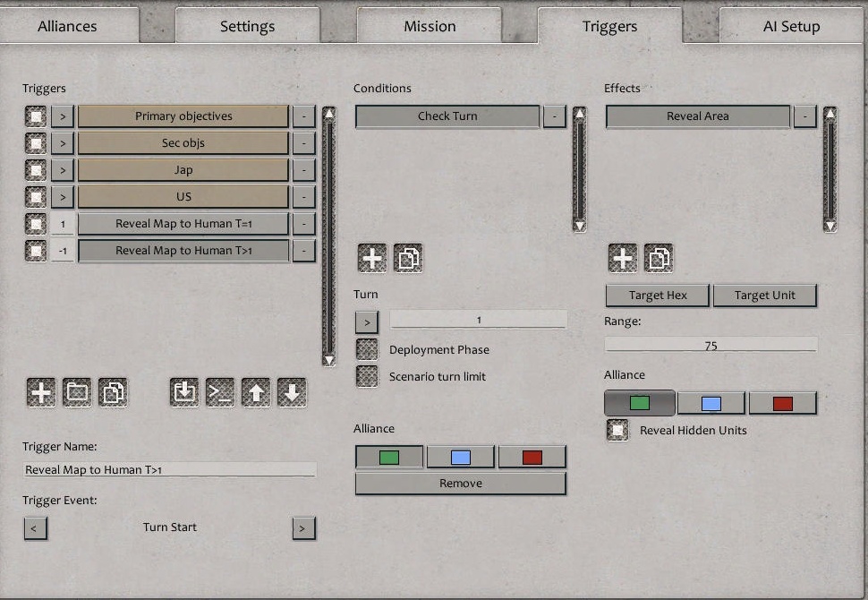Screen dimensions: 868x600
Task: Select Reveal Map to Human T=1 trigger
Action: coord(183,224)
